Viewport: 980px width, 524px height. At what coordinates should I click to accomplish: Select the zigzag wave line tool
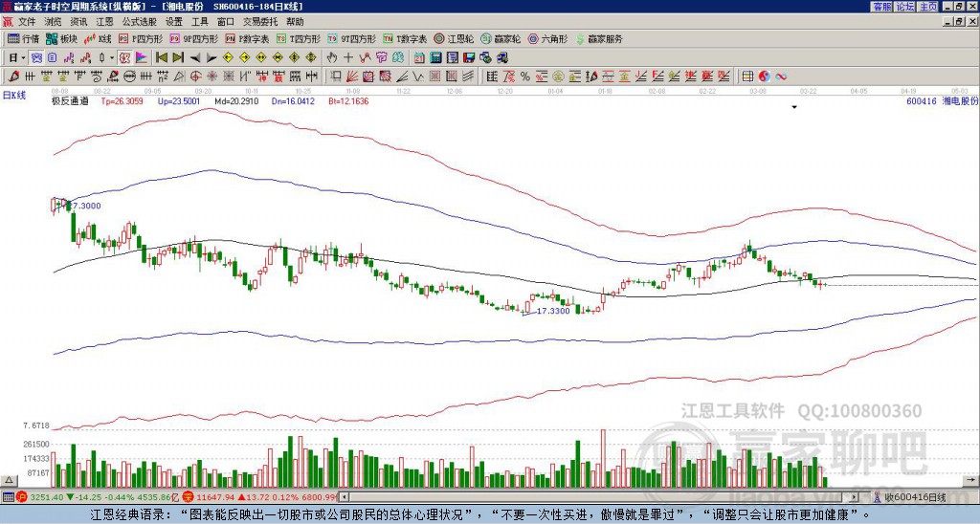417,76
